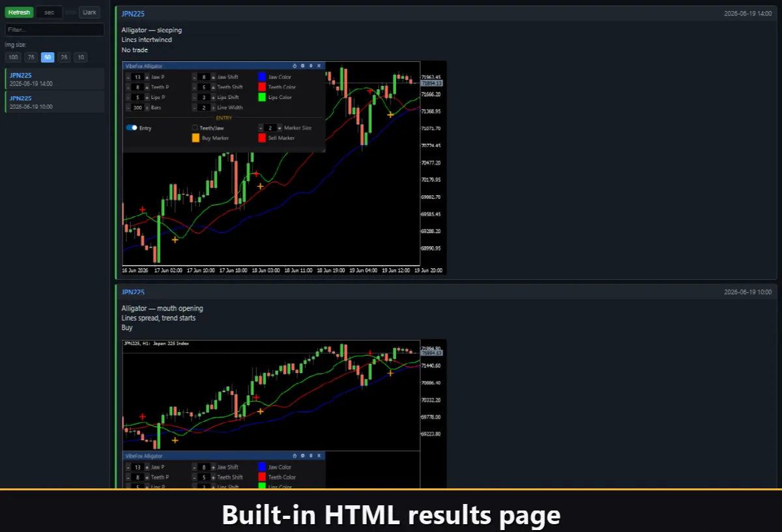The width and height of the screenshot is (782, 532).
Task: Set image size to 25
Action: (x=64, y=57)
